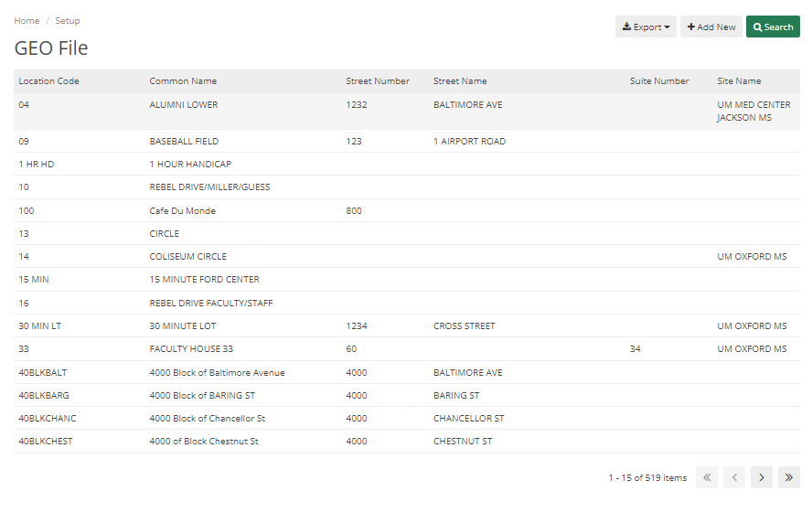Open the Export dropdown
Screen dimensions: 812x512
pyautogui.click(x=646, y=27)
